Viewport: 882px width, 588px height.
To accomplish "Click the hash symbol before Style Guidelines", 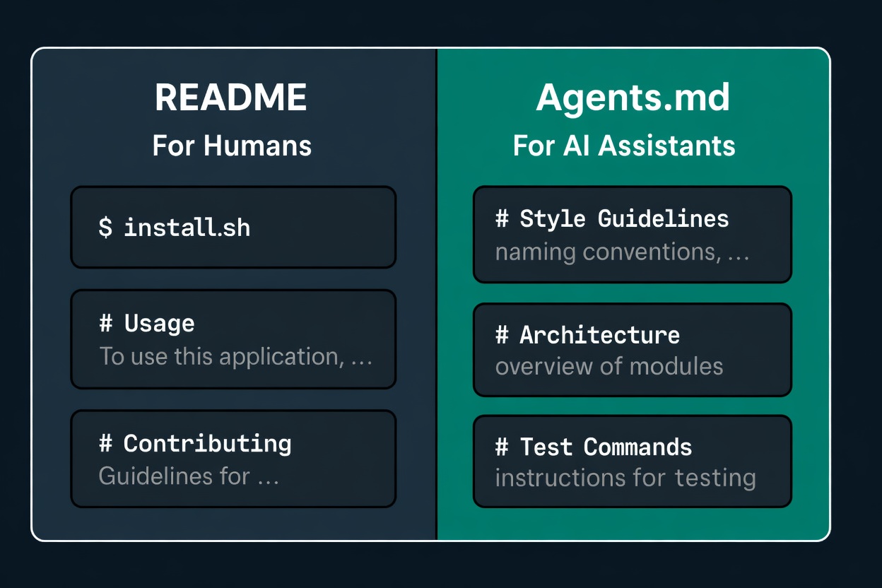I will tap(502, 218).
